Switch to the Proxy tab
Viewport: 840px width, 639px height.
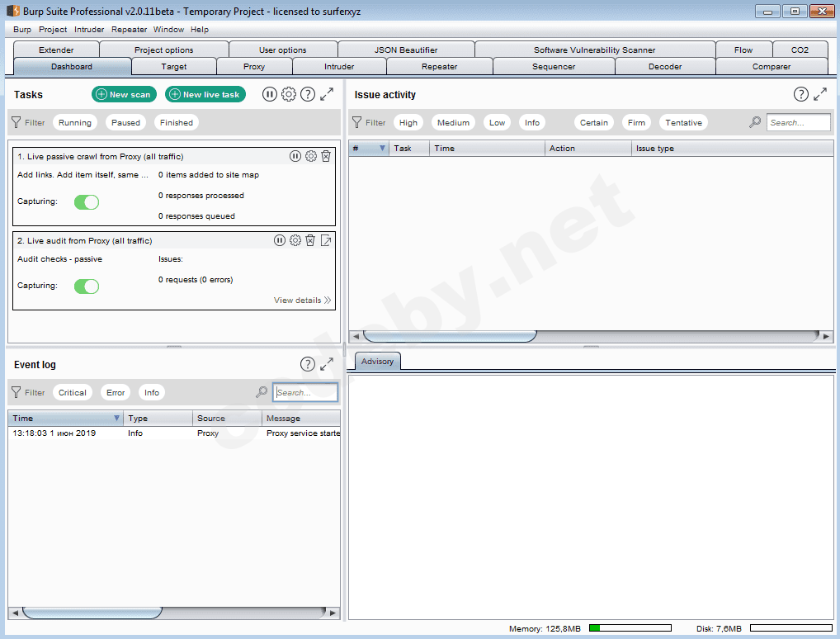[x=254, y=67]
